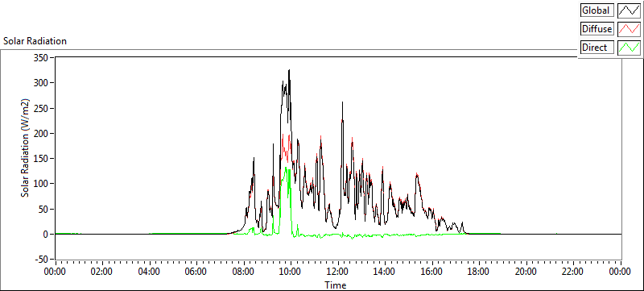644x291 pixels.
Task: Click the 10:00 time axis label
Action: [x=291, y=272]
